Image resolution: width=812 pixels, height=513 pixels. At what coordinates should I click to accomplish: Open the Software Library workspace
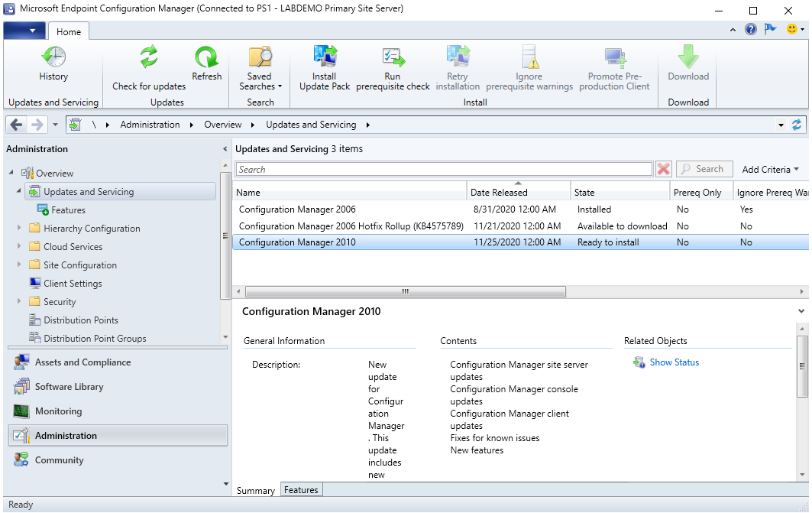tap(69, 387)
